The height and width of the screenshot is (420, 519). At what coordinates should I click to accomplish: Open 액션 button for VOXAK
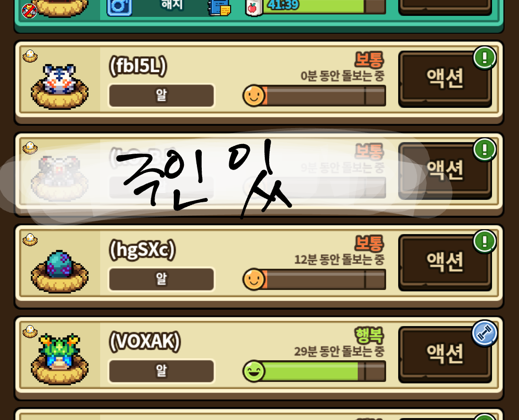445,354
